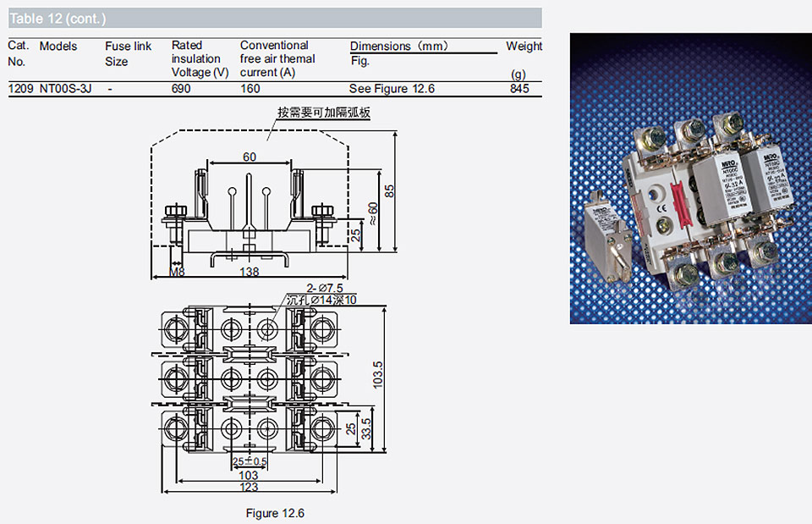Click the "M8" bolt label
812x524 pixels.
(x=177, y=272)
